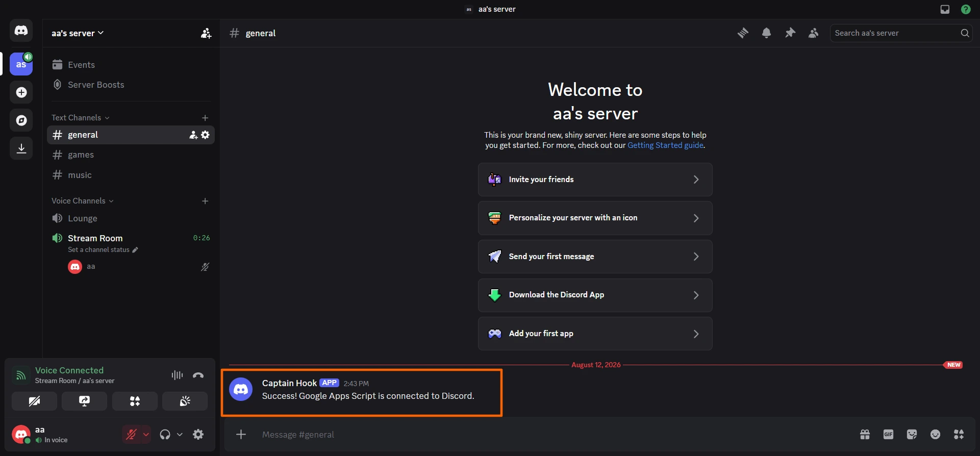980x456 pixels.
Task: Open apps launcher in message bar
Action: 959,435
